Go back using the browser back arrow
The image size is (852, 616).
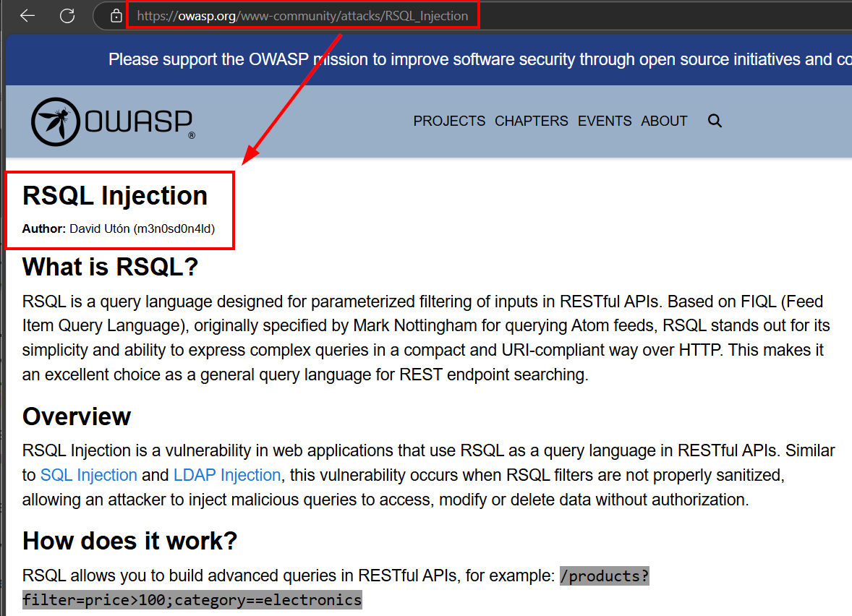27,16
